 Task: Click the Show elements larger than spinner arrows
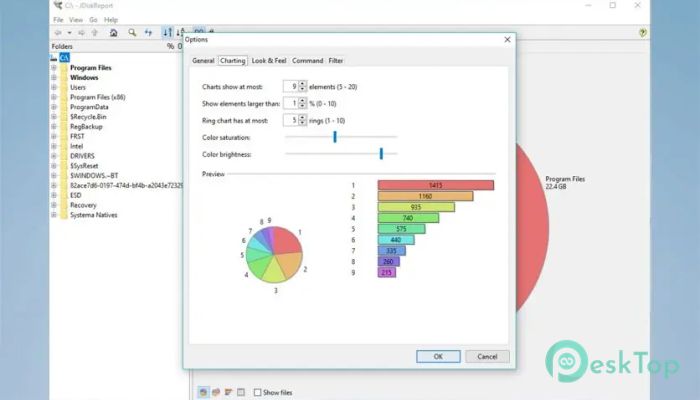tap(303, 104)
